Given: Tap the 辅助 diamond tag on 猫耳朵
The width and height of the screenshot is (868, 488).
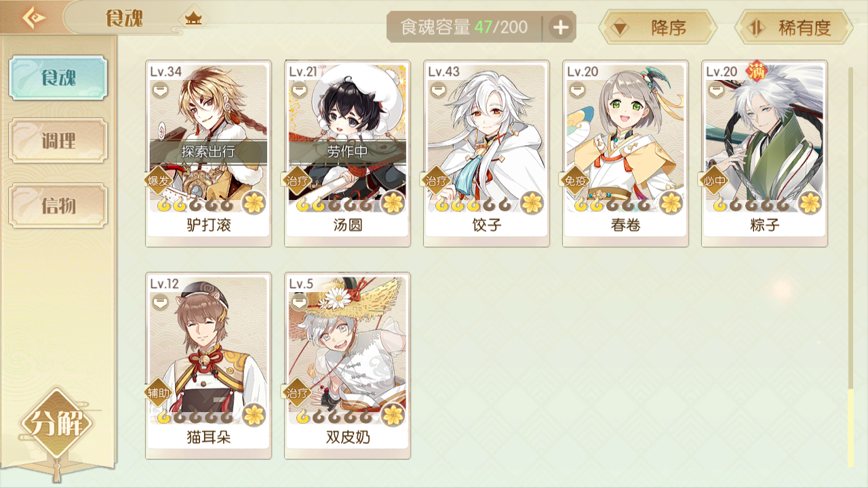Looking at the screenshot, I should pos(157,392).
